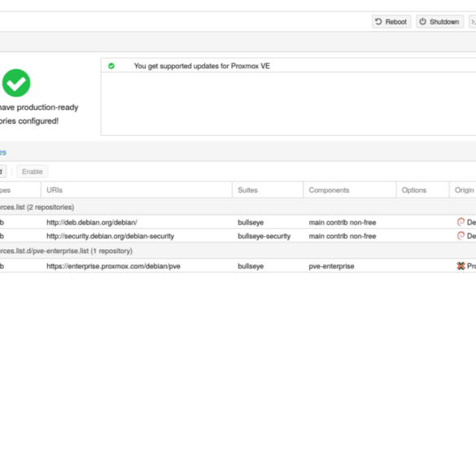Click the large green checkmark status icon
This screenshot has height=476, width=476.
click(16, 83)
